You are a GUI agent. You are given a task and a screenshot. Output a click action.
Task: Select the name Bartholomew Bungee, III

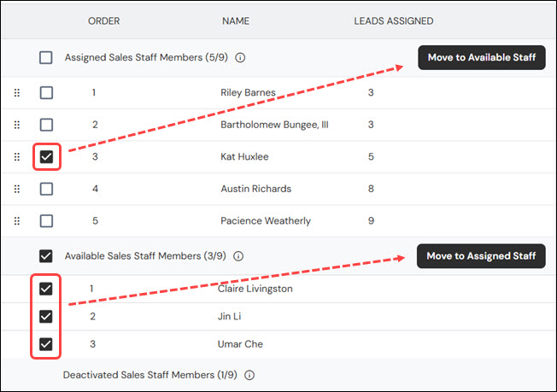(274, 125)
